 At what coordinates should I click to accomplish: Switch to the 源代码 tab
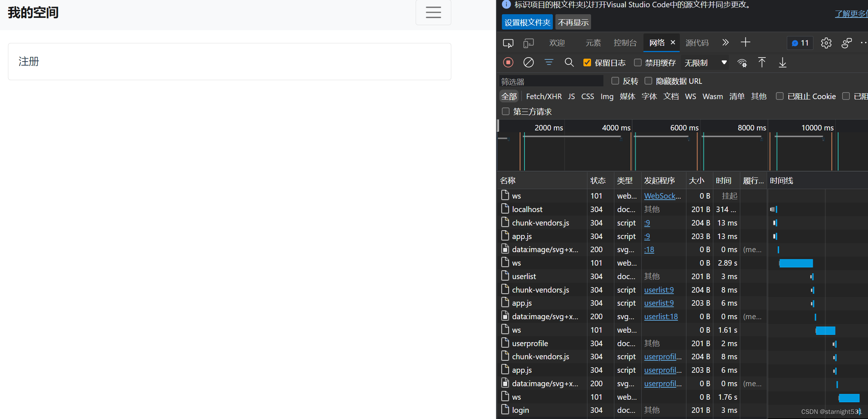pos(697,43)
